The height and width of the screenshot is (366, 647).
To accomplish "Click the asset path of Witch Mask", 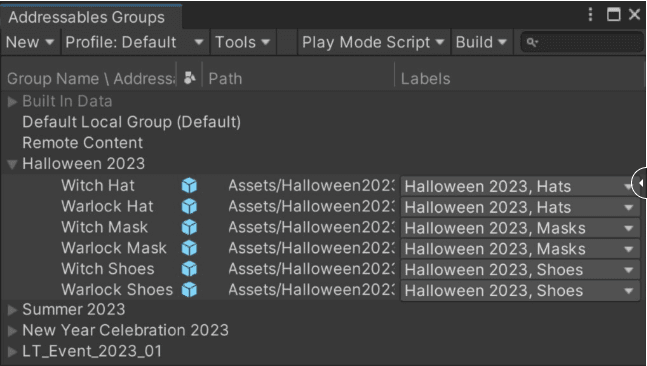I will coord(312,227).
